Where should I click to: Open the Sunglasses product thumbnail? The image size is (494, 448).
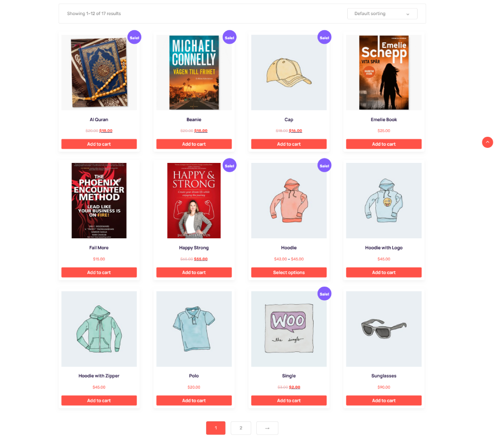tap(384, 329)
